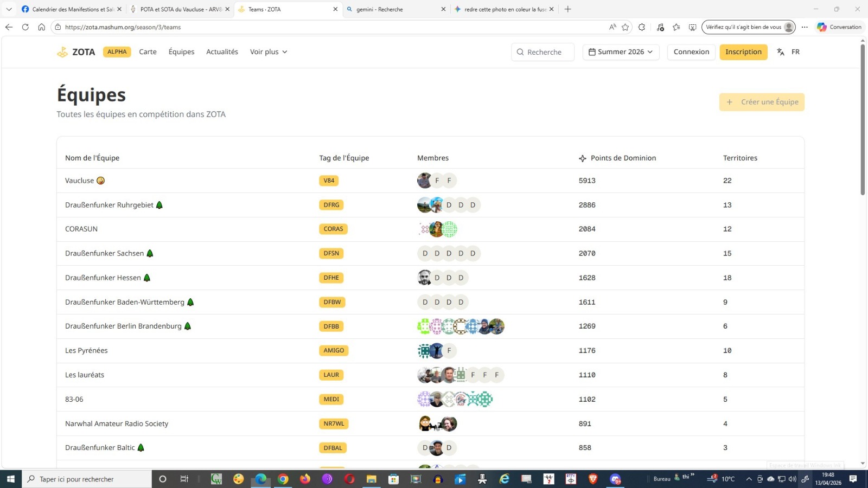Open the Brave browser in taskbar
This screenshot has height=488, width=868.
pyautogui.click(x=593, y=479)
